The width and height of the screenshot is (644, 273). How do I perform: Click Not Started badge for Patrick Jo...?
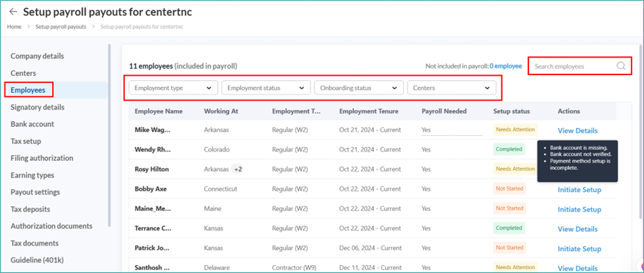tap(509, 247)
